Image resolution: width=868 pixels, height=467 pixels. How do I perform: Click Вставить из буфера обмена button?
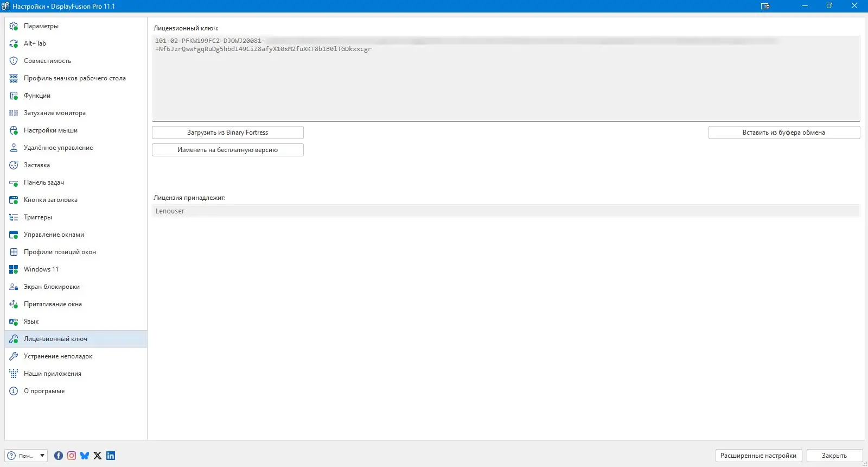point(784,132)
